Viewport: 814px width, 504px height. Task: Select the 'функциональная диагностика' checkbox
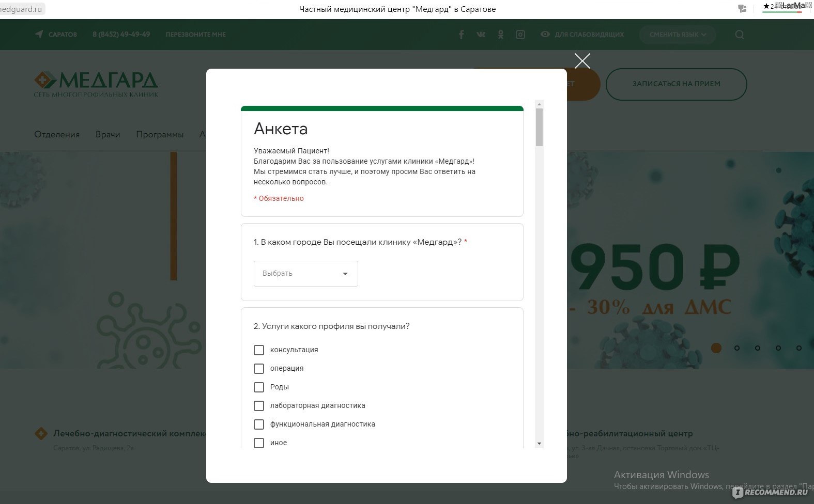click(259, 424)
